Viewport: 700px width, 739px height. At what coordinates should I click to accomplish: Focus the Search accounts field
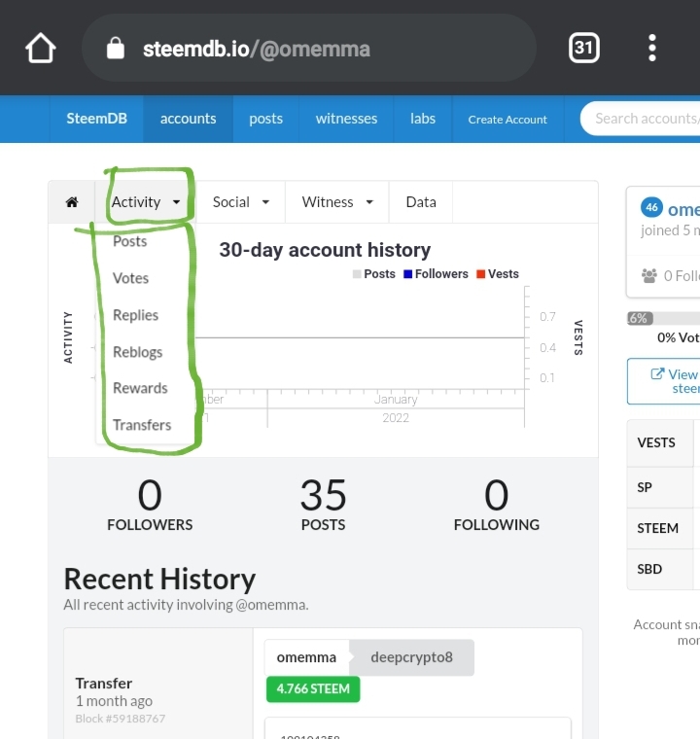tap(641, 119)
